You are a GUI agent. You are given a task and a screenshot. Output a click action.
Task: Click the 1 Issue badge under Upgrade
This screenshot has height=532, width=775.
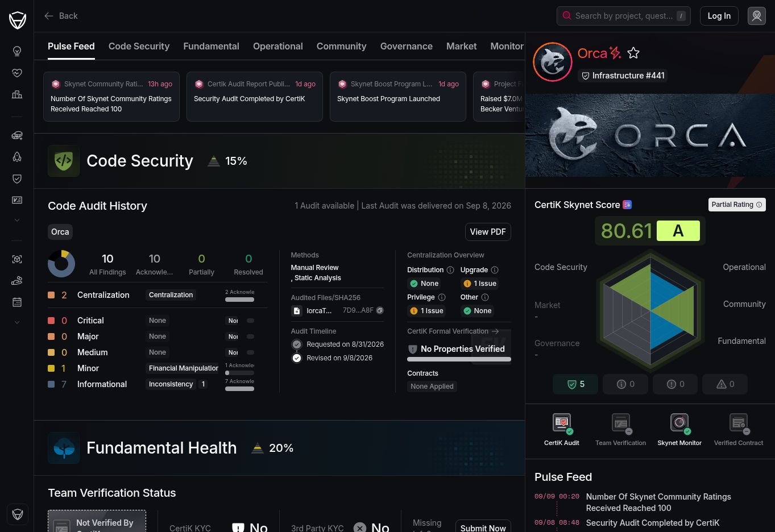click(480, 284)
